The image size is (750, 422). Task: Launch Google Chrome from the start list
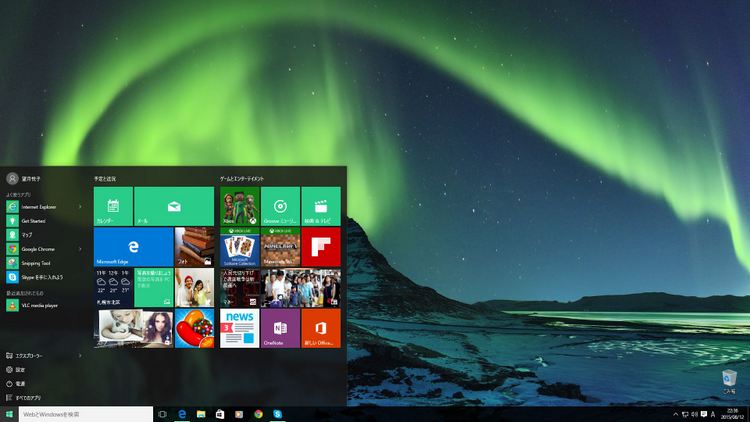[38, 249]
